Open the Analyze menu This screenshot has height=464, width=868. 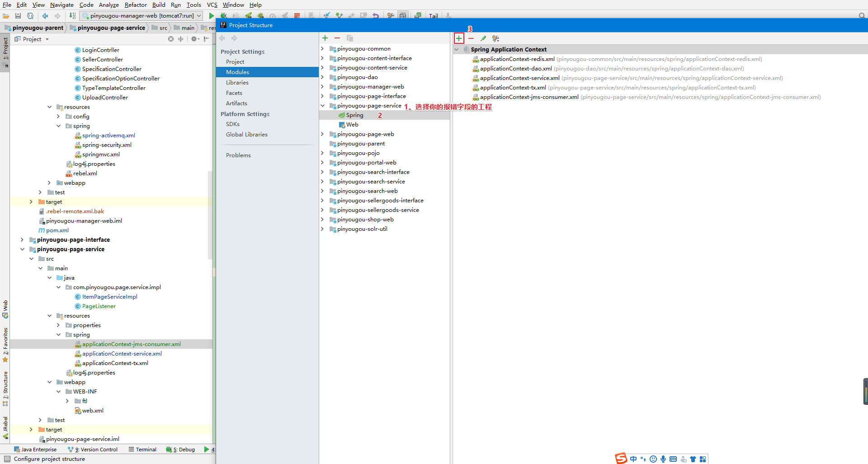(x=108, y=5)
